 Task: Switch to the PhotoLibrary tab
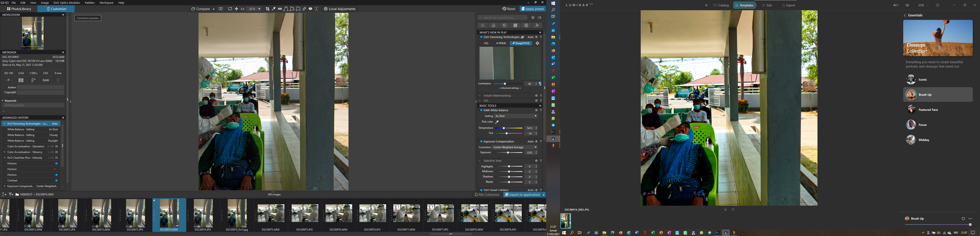(x=19, y=9)
